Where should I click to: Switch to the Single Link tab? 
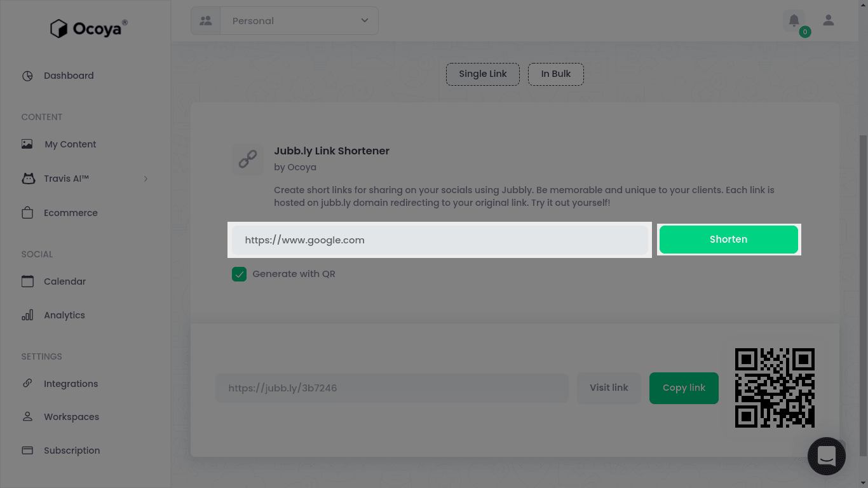coord(483,74)
